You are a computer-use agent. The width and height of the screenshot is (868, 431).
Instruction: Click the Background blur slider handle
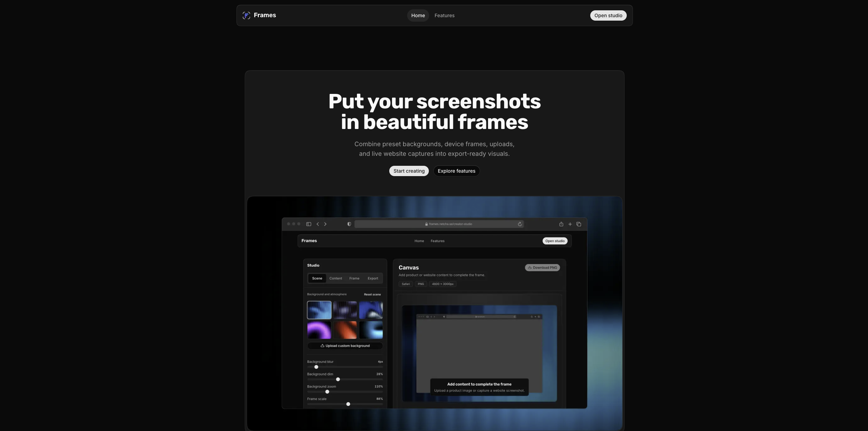[316, 367]
